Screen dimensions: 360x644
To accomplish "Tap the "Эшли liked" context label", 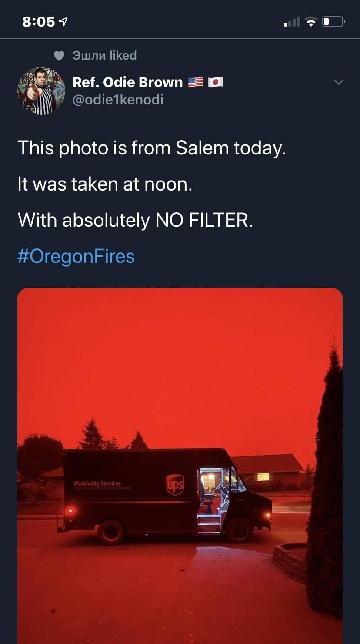I will tap(104, 56).
